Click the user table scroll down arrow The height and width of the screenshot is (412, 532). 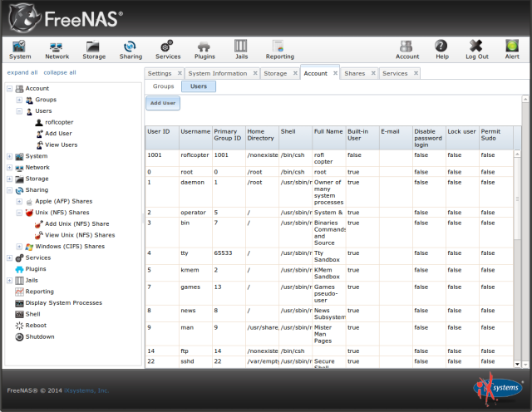tap(517, 364)
